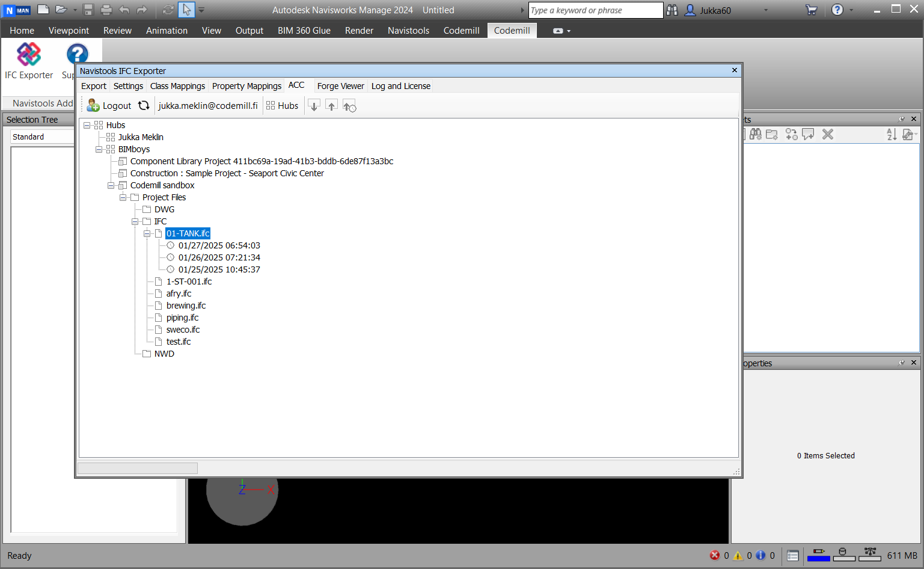The width and height of the screenshot is (924, 569).
Task: Click the Print icon in quick access toolbar
Action: coord(106,10)
